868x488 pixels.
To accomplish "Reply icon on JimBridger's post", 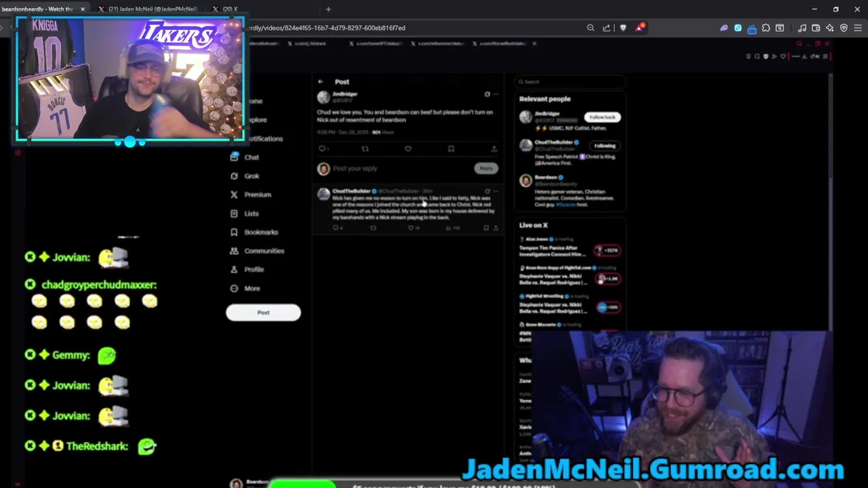I will point(322,148).
